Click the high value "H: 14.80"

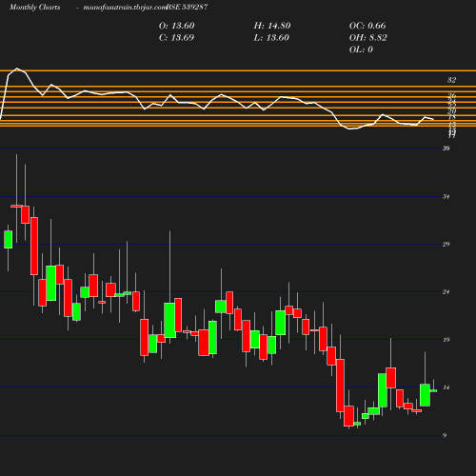(x=272, y=26)
